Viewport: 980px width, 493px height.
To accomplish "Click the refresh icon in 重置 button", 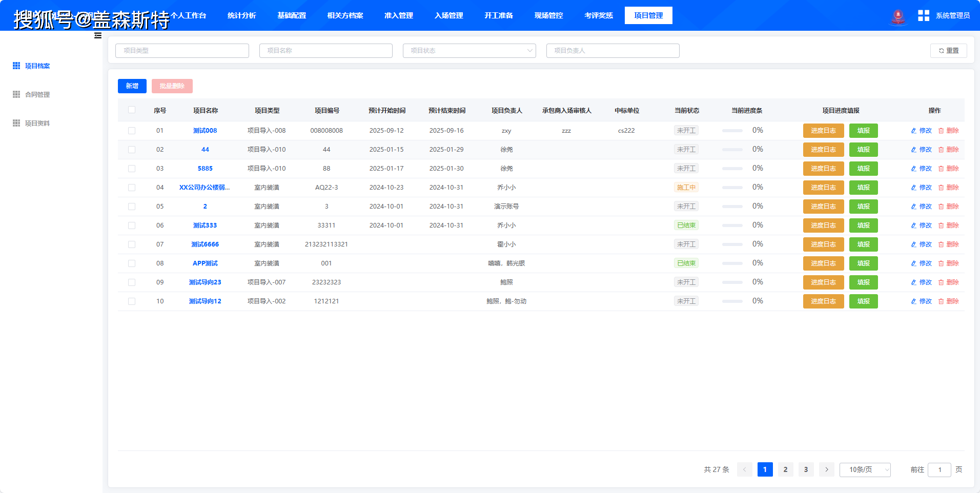I will (942, 51).
